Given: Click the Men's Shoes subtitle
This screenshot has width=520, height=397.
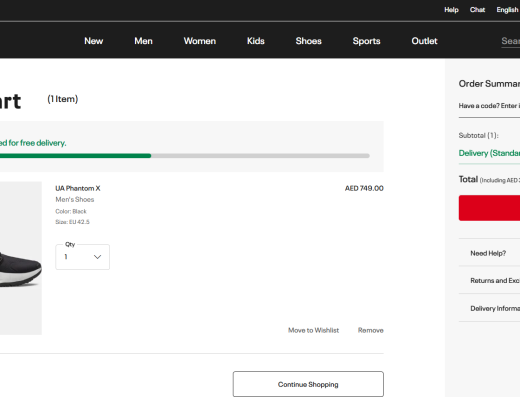Looking at the screenshot, I should 75,199.
